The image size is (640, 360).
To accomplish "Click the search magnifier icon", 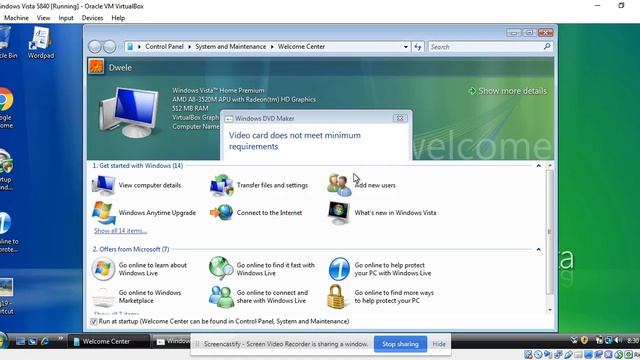I will point(547,47).
